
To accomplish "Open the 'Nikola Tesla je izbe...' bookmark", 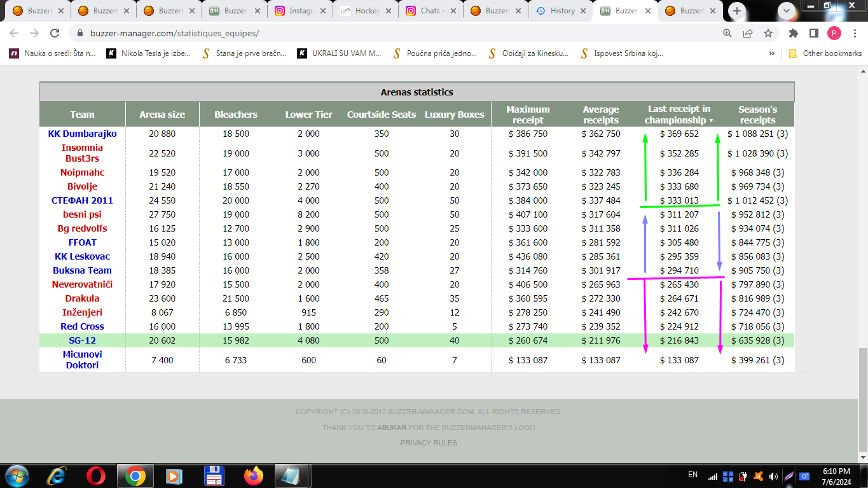I will pos(149,53).
